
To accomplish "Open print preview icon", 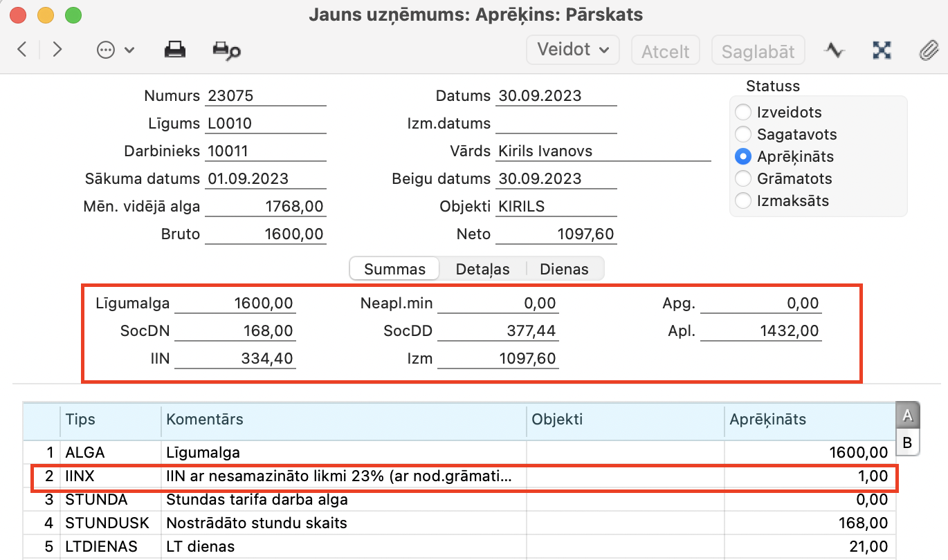I will point(226,50).
